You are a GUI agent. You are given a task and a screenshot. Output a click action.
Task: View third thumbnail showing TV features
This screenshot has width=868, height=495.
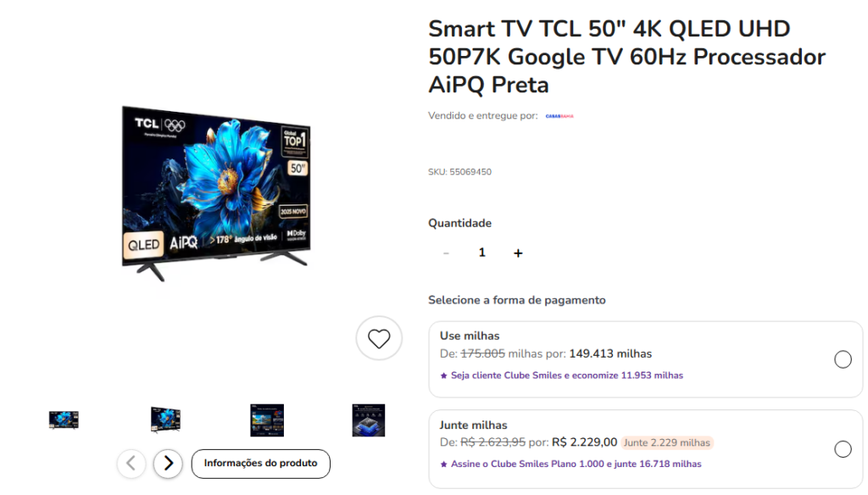(x=267, y=420)
